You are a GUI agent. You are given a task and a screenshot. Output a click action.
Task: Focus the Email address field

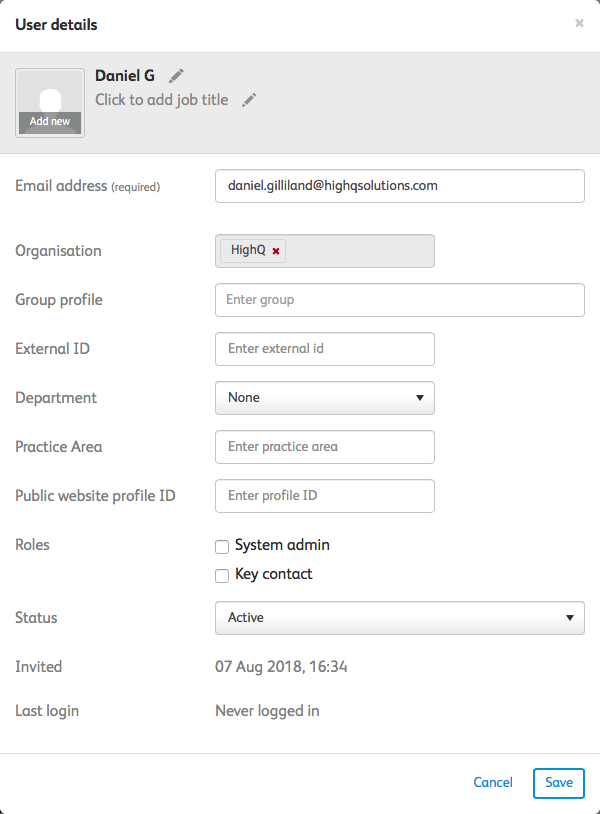click(x=400, y=186)
